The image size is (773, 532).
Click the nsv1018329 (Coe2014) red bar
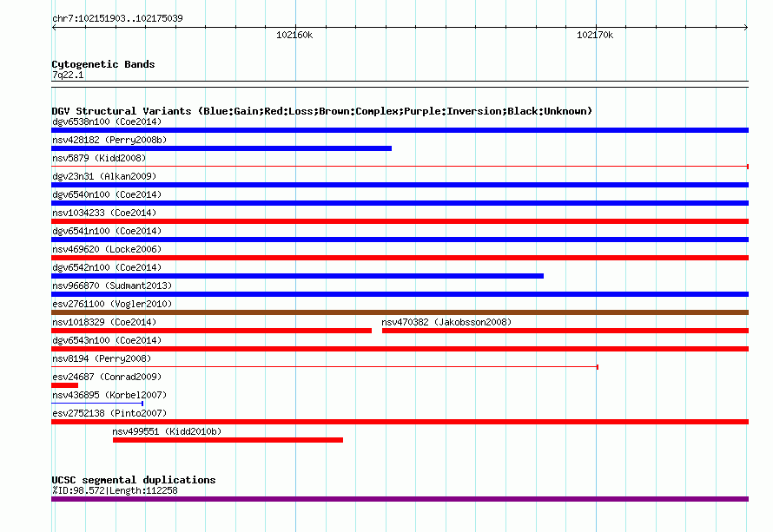212,331
